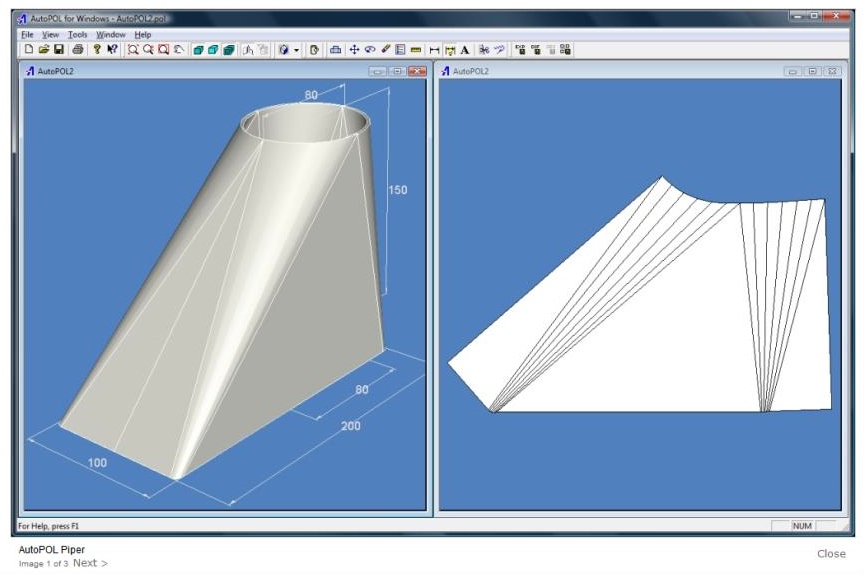
Task: Open the Help menu
Action: tap(143, 34)
